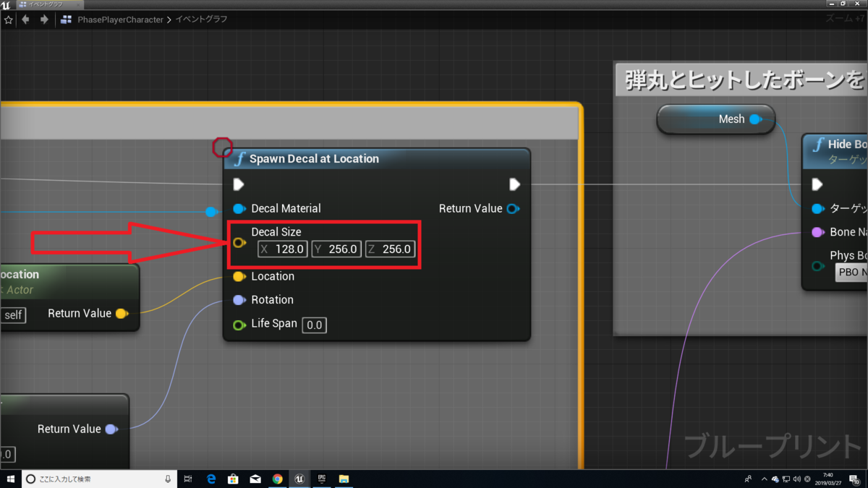Select the Spawn Decal at Location node title
The width and height of the screenshot is (868, 488).
point(314,158)
